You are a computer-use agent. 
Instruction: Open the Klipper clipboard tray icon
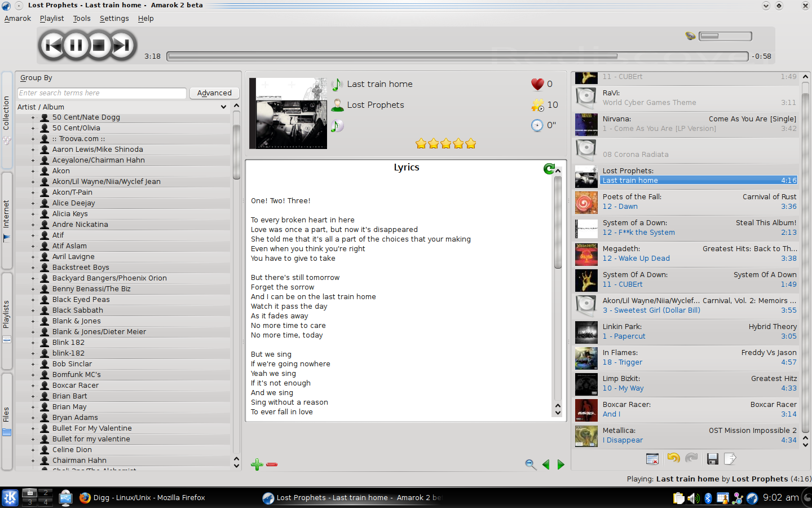point(679,498)
